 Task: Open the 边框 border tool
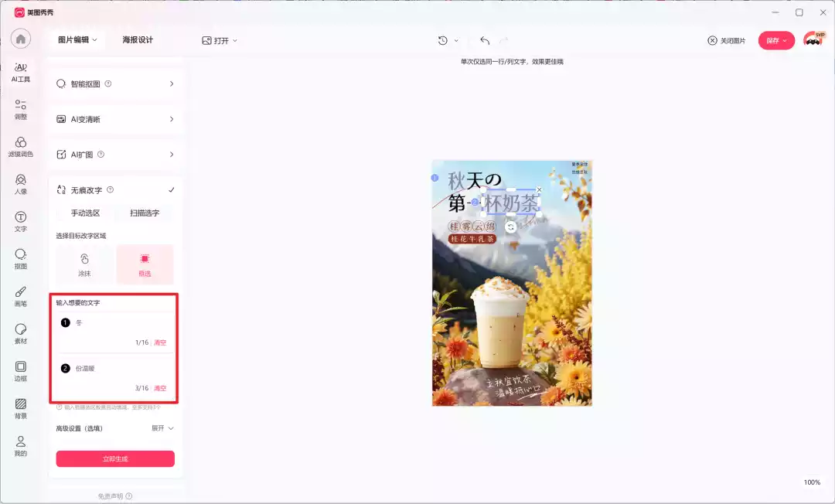[x=21, y=371]
